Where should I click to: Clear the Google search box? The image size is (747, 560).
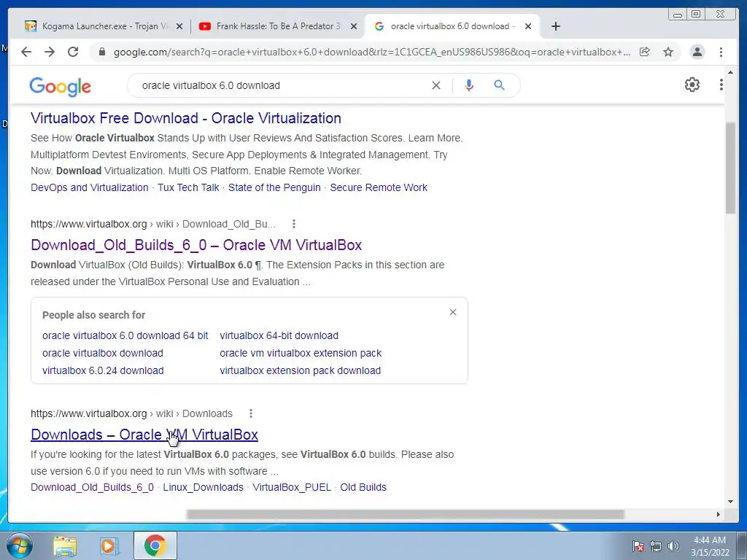436,85
